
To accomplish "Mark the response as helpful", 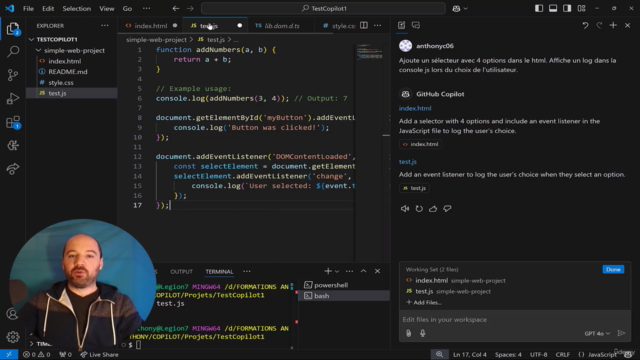I will pyautogui.click(x=433, y=209).
